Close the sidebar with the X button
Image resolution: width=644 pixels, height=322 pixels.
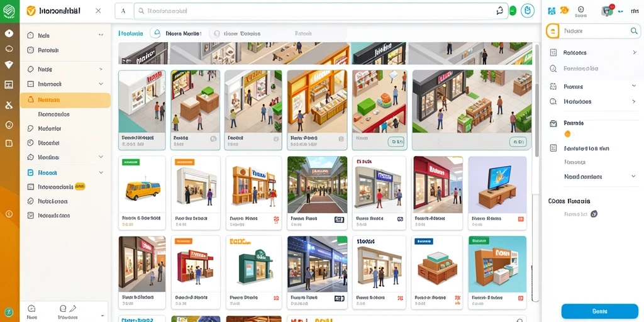(x=98, y=11)
